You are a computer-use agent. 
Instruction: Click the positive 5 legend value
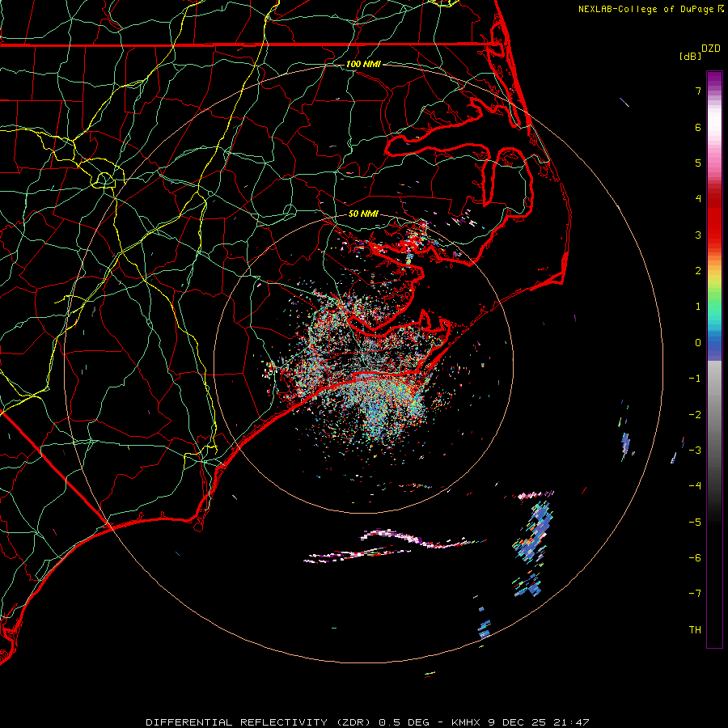698,163
